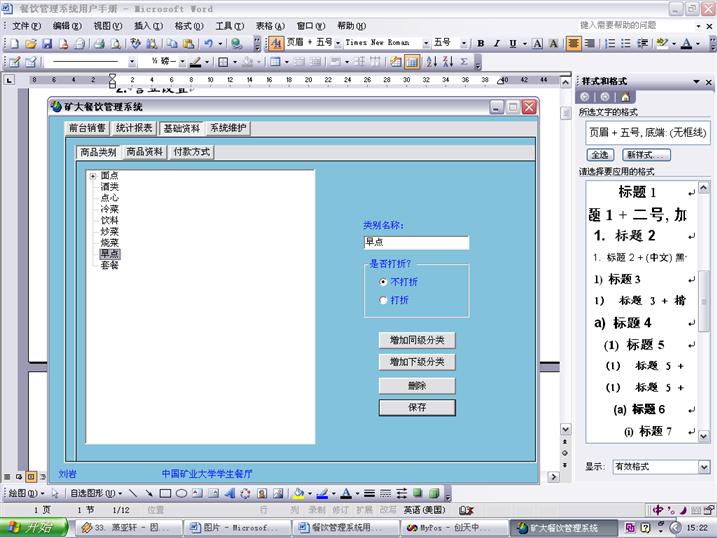Screen dimensions: 717x538
Task: Click the 删除 button
Action: coord(417,386)
